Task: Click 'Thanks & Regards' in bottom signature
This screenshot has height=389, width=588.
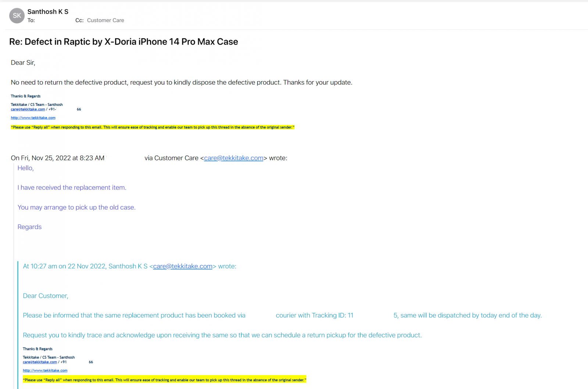Action: (37, 349)
